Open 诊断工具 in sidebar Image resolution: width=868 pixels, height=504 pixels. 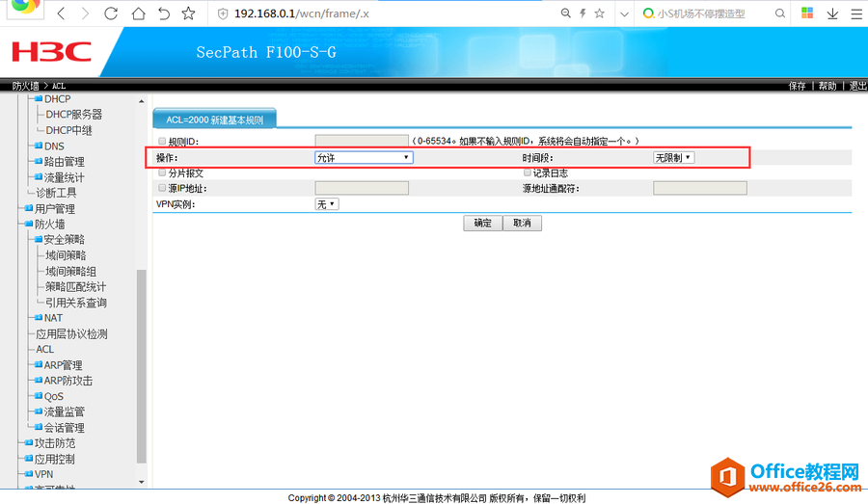click(56, 193)
